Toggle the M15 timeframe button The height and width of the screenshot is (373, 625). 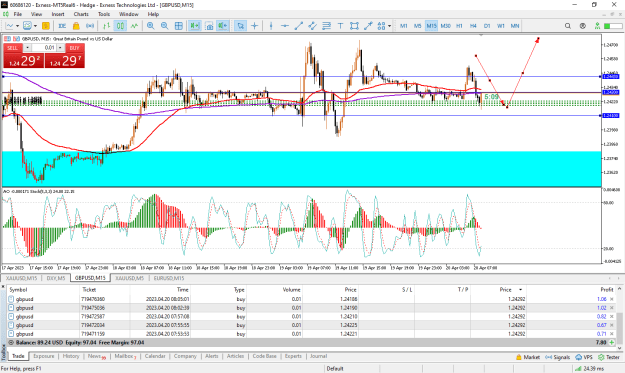pyautogui.click(x=431, y=26)
